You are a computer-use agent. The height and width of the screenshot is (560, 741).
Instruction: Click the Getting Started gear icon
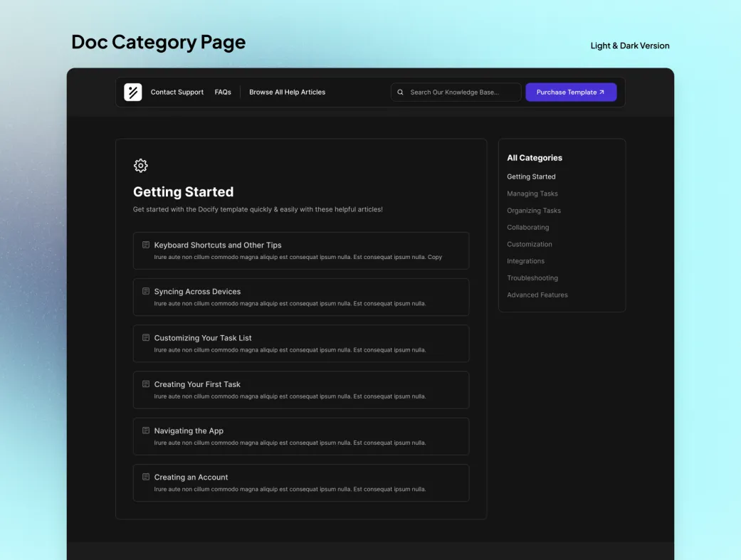coord(141,166)
